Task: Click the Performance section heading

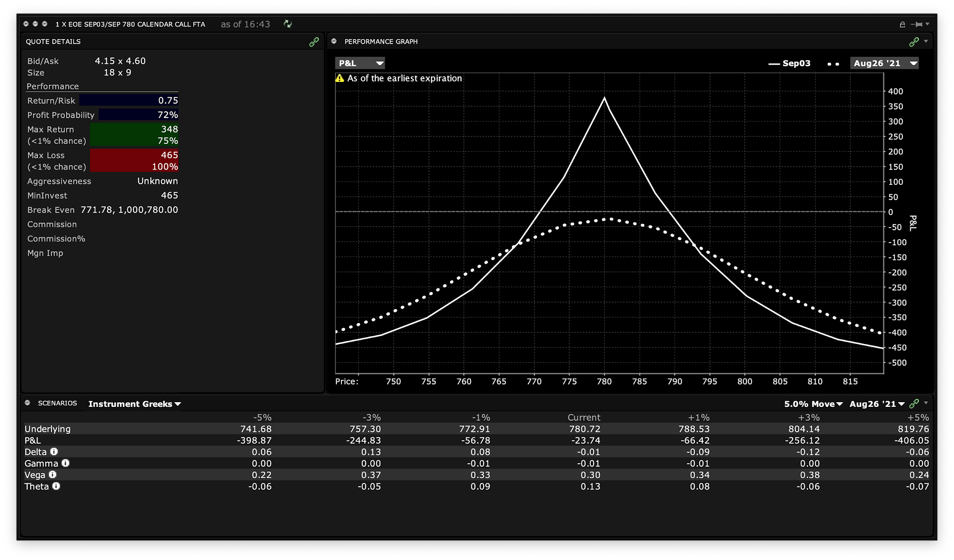Action: (x=53, y=86)
